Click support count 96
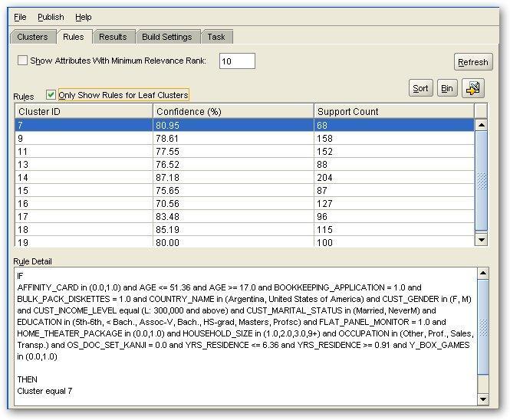This screenshot has height=420, width=510. coord(322,216)
